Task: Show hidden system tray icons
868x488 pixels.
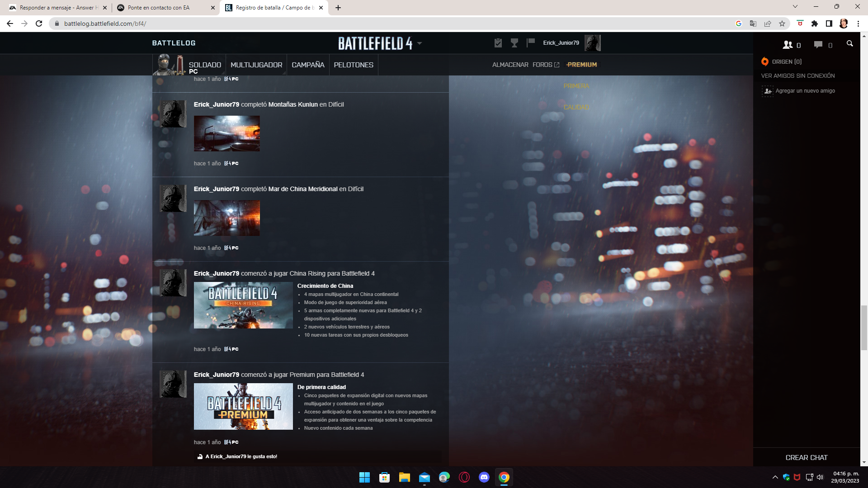Action: coord(775,477)
